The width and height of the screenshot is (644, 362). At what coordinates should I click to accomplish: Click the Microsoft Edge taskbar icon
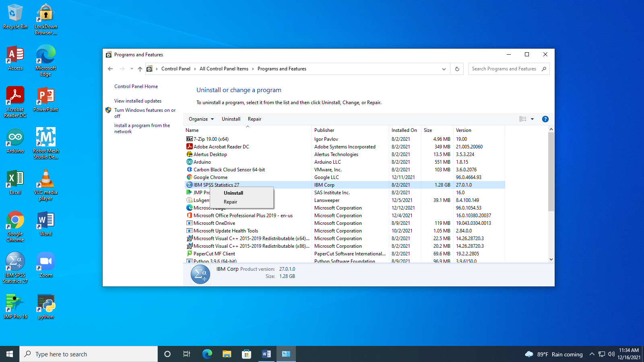click(207, 354)
